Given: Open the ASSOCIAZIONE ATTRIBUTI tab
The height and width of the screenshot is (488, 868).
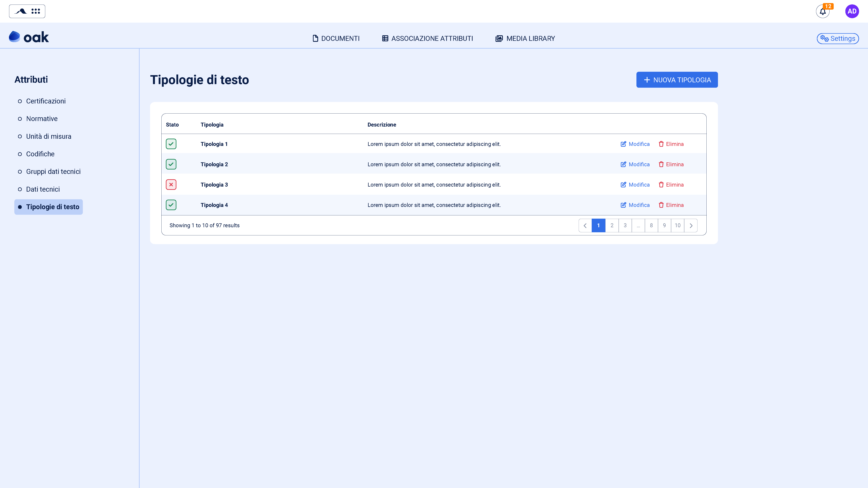Looking at the screenshot, I should click(427, 38).
